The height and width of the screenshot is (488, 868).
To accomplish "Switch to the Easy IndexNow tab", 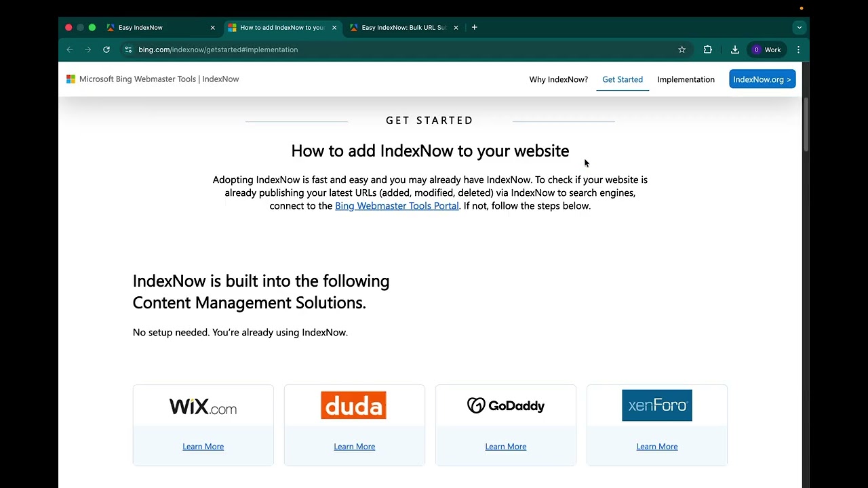I will pos(160,28).
